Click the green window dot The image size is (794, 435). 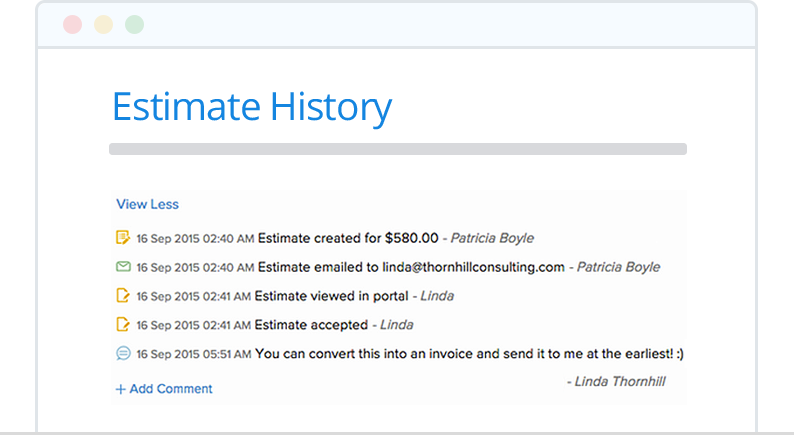[x=134, y=24]
